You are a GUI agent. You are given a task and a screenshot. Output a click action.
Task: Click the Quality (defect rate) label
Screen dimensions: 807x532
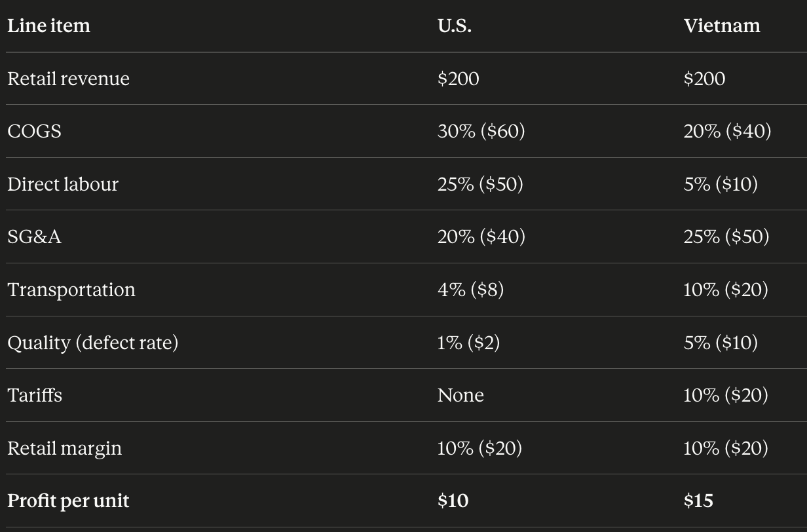tap(92, 343)
